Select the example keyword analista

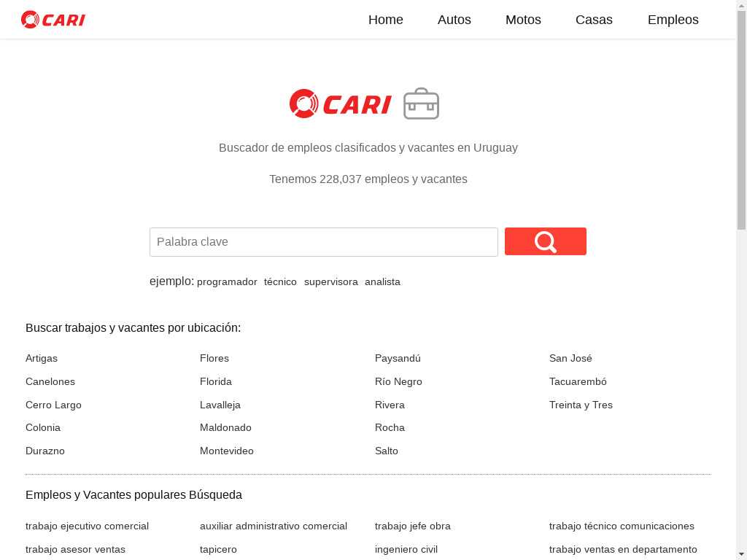(382, 282)
